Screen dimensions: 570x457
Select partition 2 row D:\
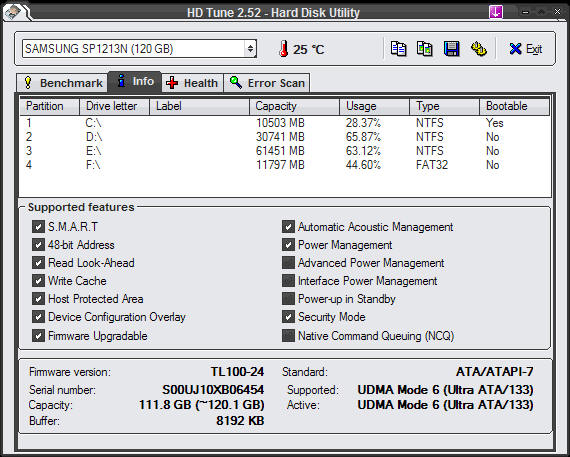pos(285,137)
